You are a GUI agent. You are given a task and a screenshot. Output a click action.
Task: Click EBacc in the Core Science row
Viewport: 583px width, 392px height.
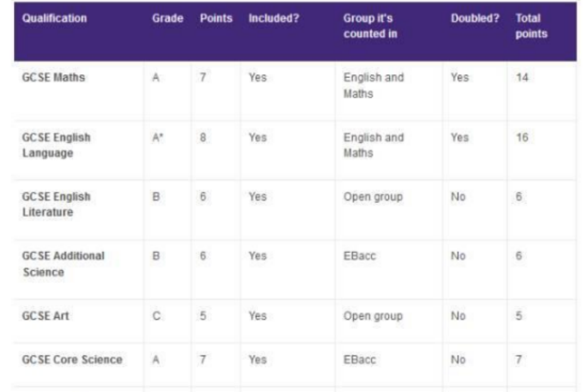359,359
